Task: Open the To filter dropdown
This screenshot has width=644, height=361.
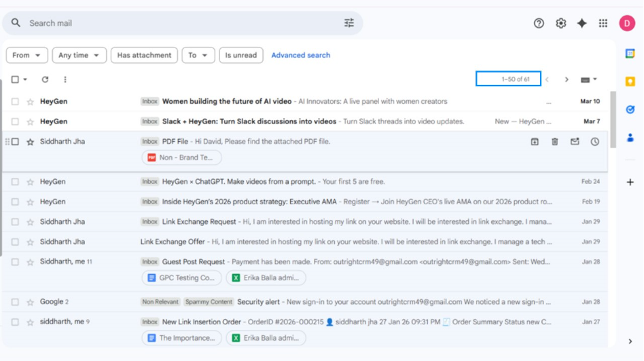Action: 198,55
